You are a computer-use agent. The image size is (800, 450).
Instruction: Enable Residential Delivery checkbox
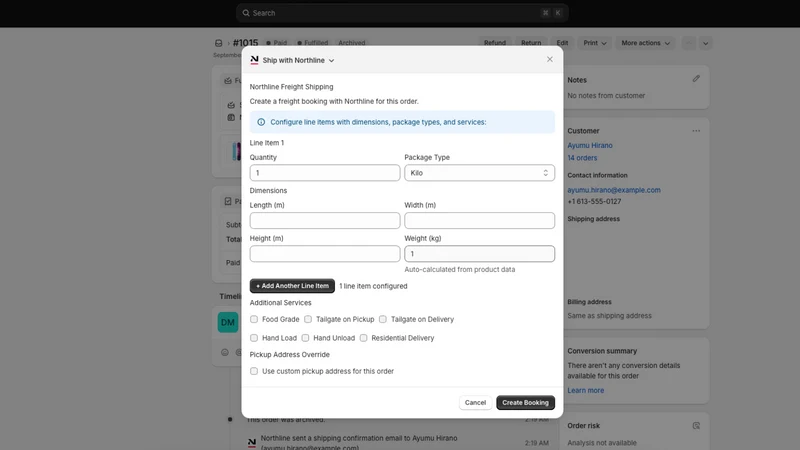tap(363, 338)
